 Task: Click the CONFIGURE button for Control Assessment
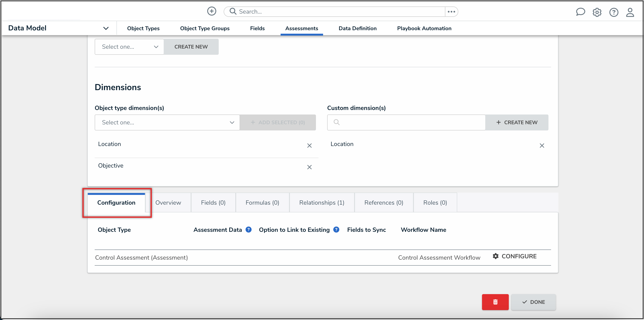515,256
